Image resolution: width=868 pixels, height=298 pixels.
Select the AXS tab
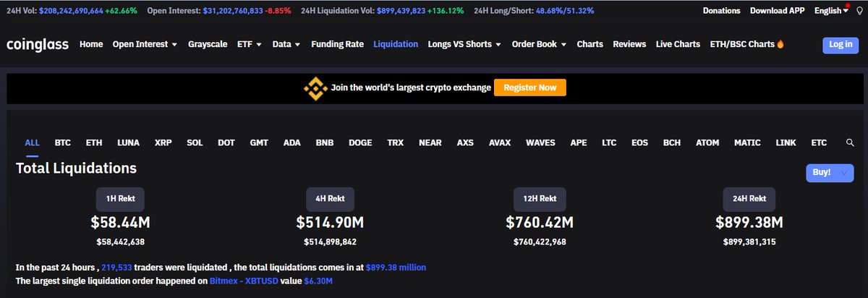[465, 143]
